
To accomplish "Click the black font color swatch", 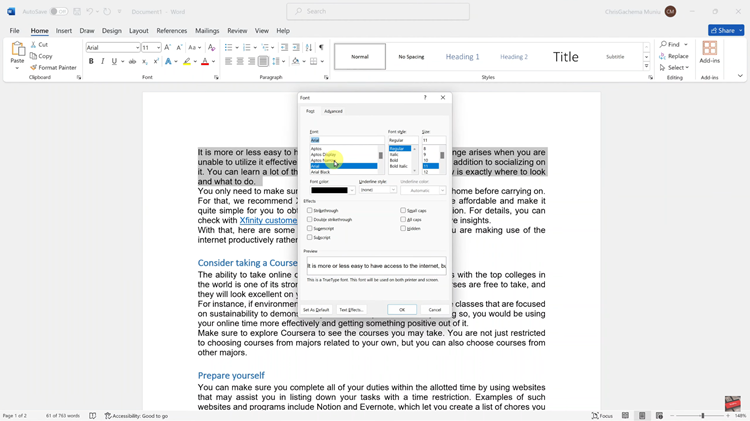I will (329, 190).
